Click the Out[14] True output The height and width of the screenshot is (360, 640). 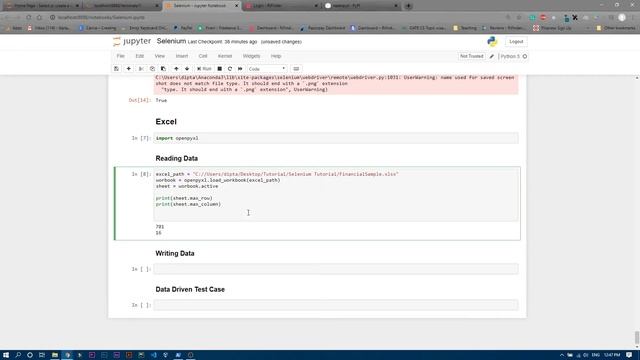tap(161, 100)
